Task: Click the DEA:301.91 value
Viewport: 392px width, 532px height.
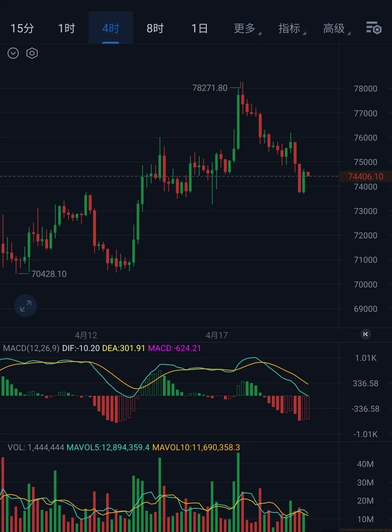Action: point(124,348)
